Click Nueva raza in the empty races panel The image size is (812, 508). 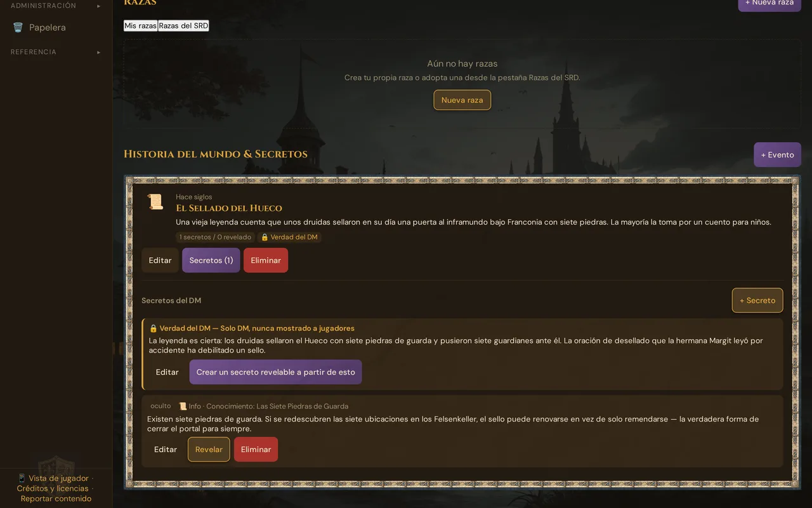point(462,100)
